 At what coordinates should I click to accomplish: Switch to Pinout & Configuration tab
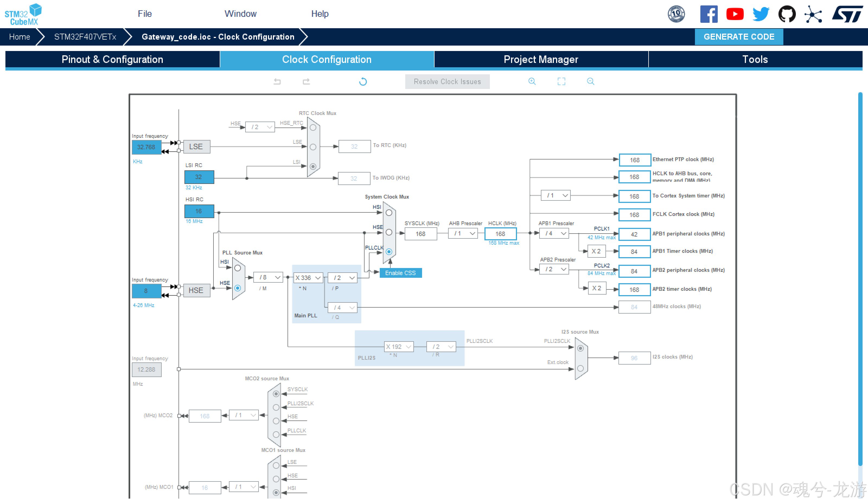coord(112,59)
